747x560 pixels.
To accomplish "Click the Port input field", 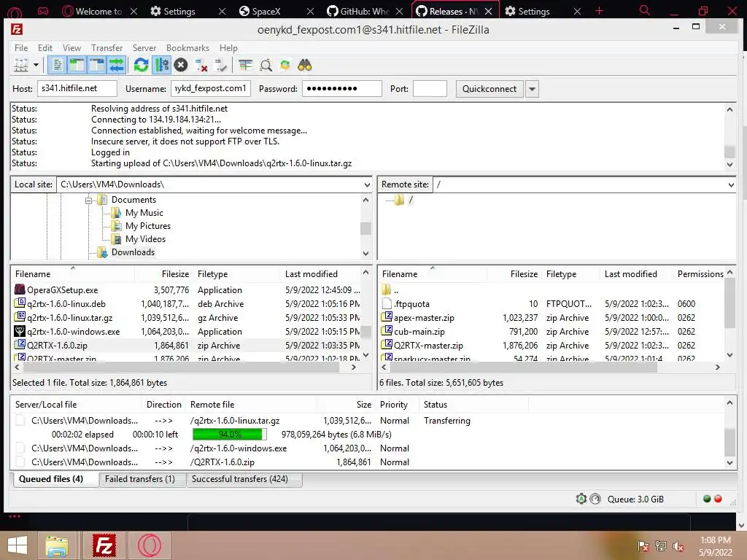I will 430,88.
